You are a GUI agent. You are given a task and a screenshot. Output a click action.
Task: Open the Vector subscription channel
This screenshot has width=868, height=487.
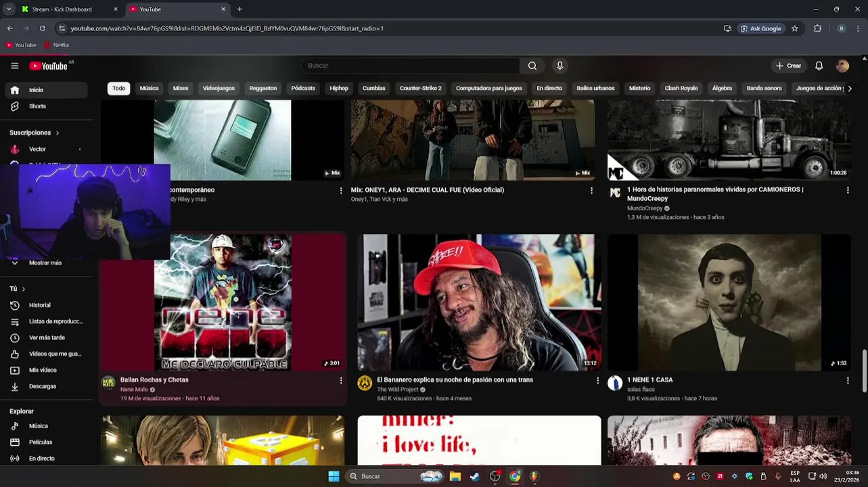pyautogui.click(x=46, y=149)
